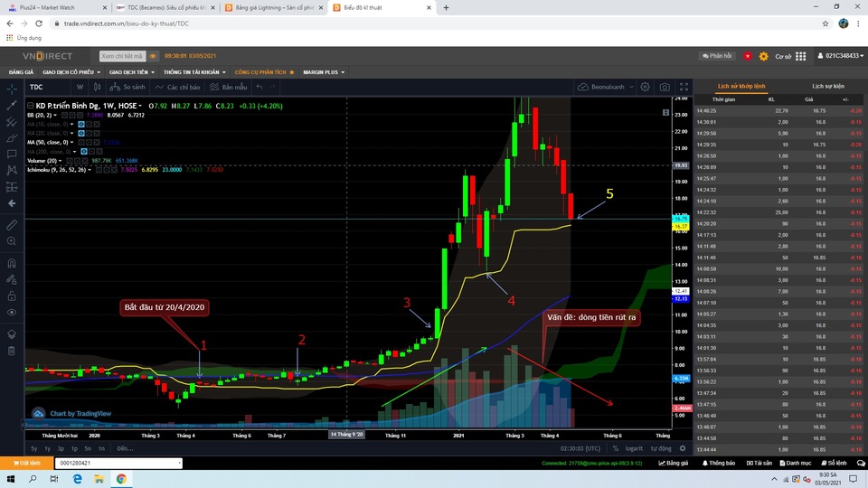The width and height of the screenshot is (868, 488).
Task: Open the prediction and measurement tools
Action: (12, 187)
